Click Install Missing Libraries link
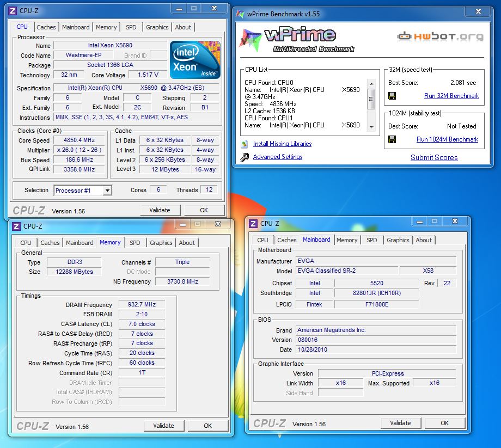Screen dimensions: 501x448 [282, 144]
